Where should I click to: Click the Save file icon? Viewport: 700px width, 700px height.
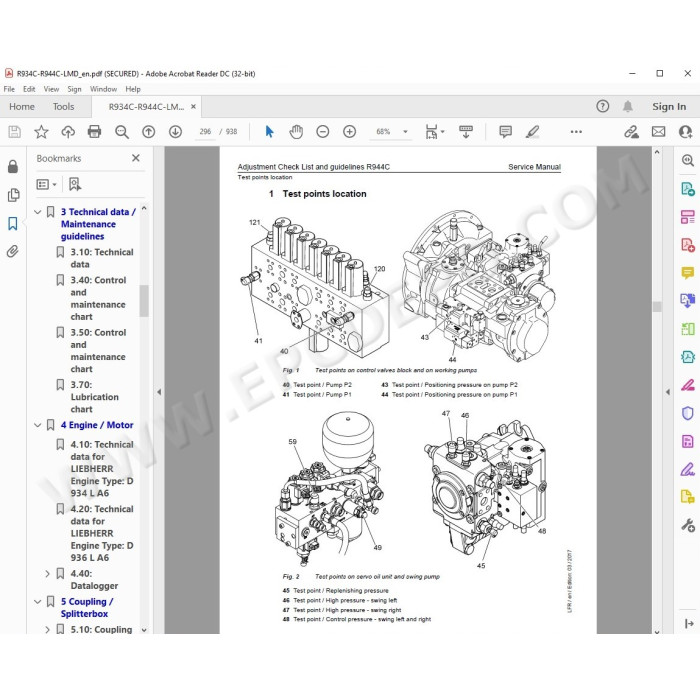click(14, 132)
